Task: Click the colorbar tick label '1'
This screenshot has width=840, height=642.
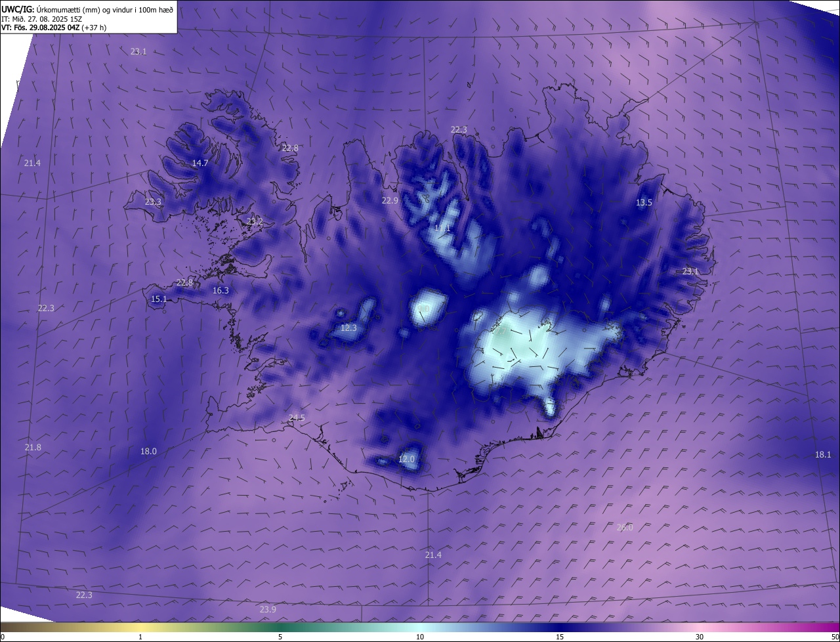Action: tap(140, 637)
